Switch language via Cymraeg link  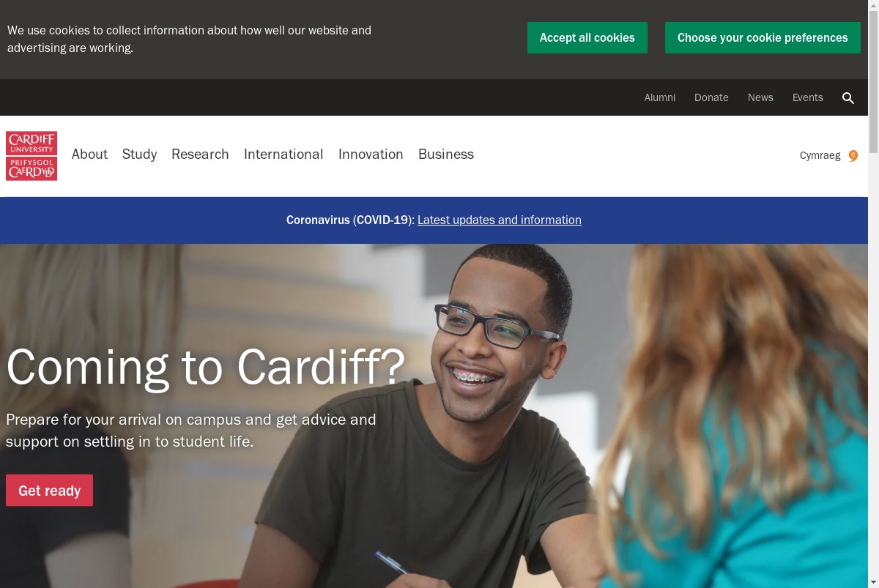820,155
